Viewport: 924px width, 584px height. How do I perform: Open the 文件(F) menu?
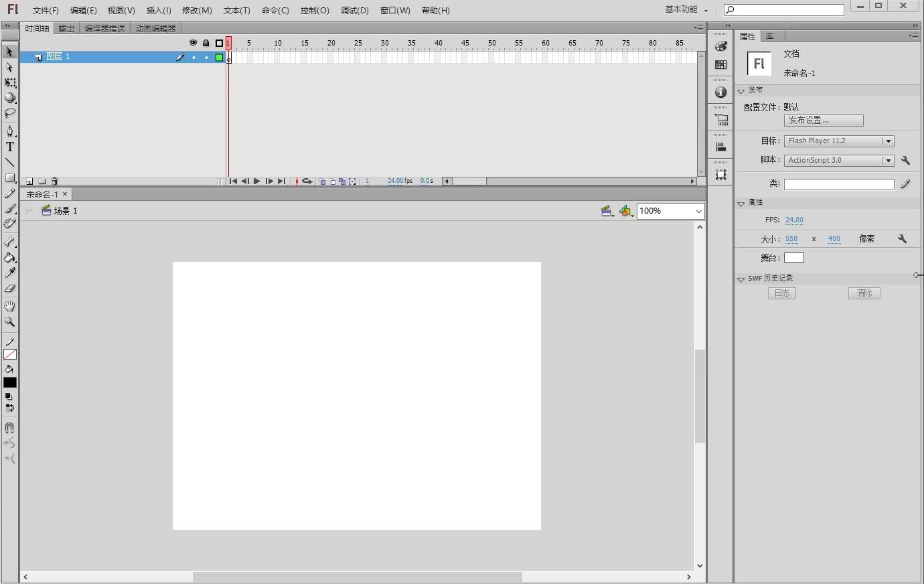46,10
